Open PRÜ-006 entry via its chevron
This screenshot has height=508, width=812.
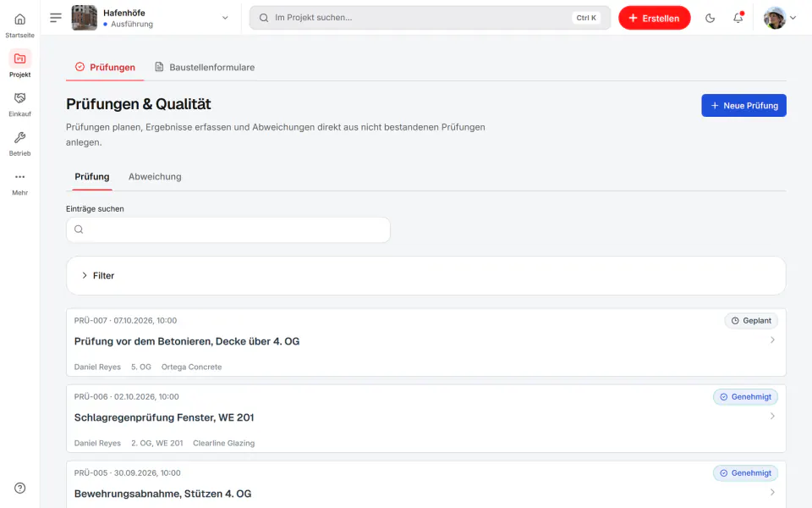tap(772, 417)
